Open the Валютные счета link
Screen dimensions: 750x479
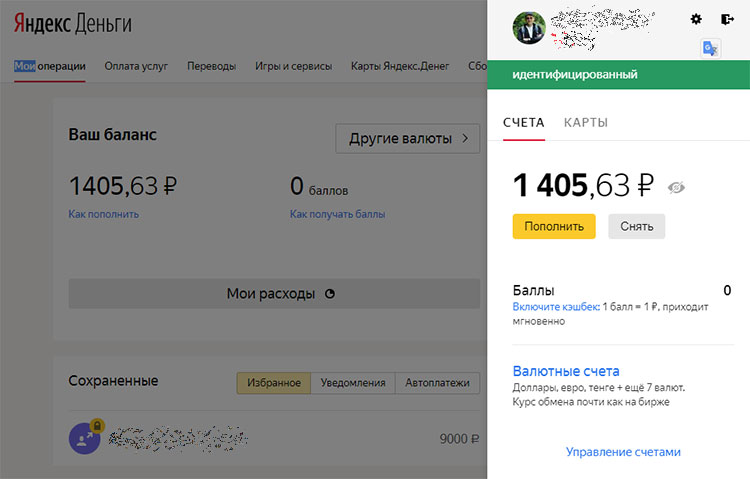coord(566,371)
